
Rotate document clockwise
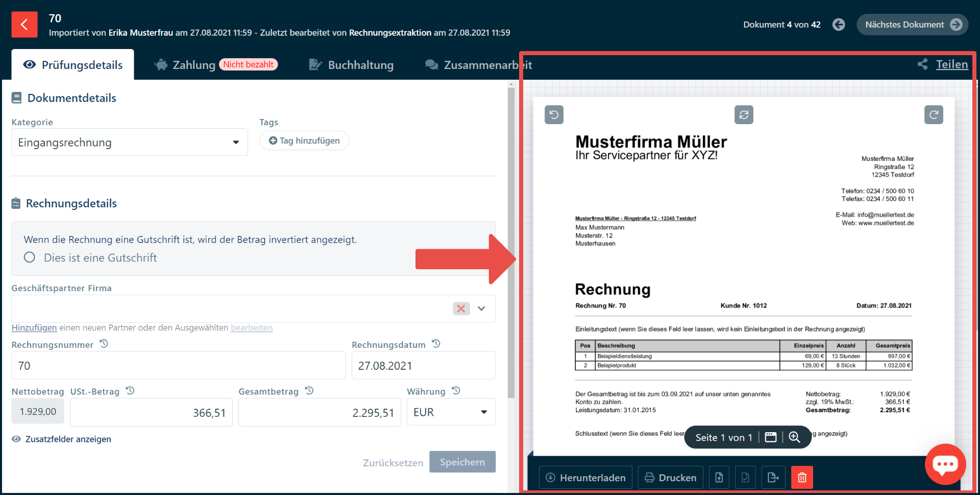click(933, 114)
